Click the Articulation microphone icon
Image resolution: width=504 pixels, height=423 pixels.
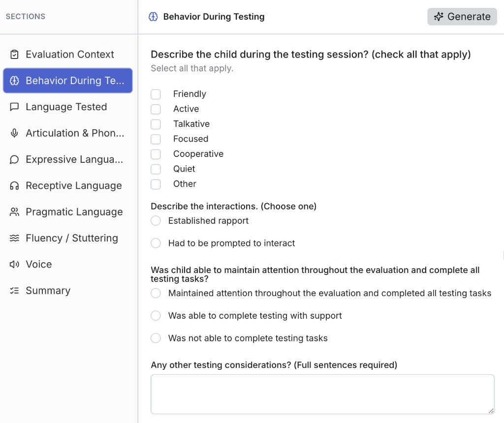tap(14, 133)
